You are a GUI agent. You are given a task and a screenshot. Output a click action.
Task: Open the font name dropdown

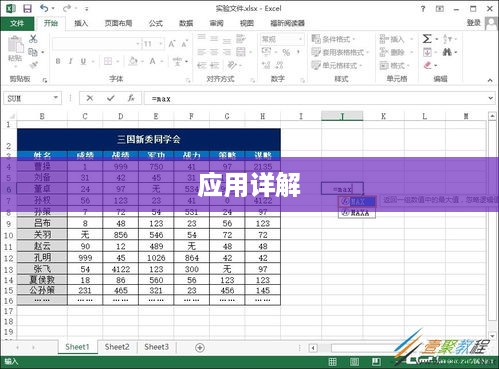click(138, 44)
